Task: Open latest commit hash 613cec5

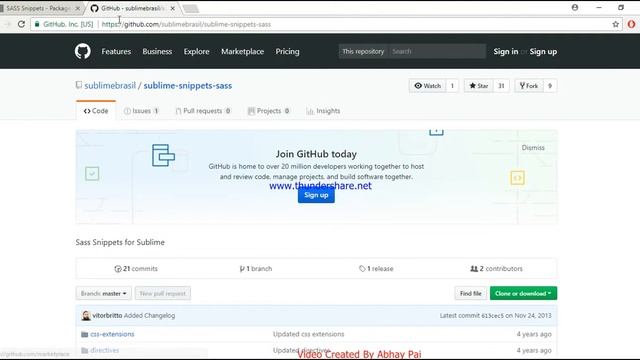Action: (x=492, y=316)
